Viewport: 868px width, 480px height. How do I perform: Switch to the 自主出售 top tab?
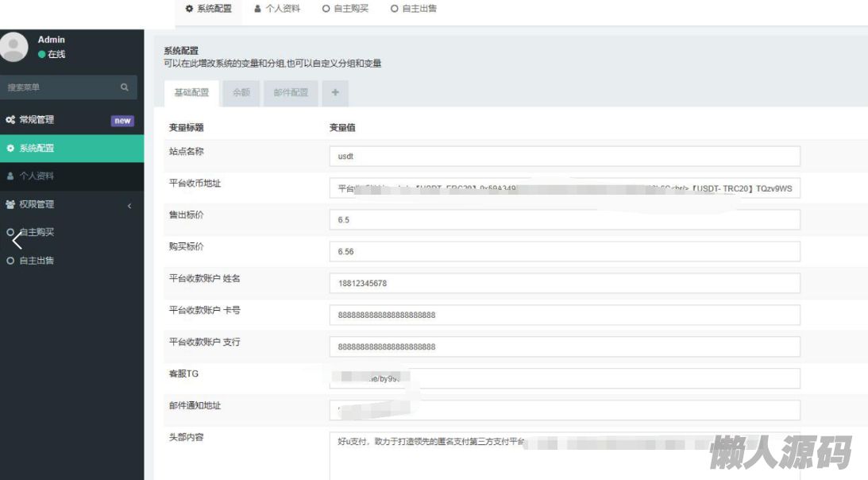coord(414,9)
